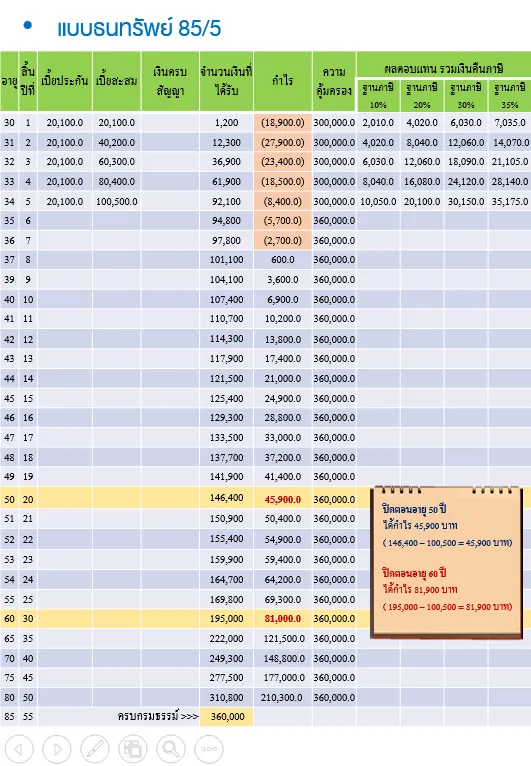Image resolution: width=531 pixels, height=766 pixels.
Task: Click tax refund value 28,140.0
Action: (510, 182)
